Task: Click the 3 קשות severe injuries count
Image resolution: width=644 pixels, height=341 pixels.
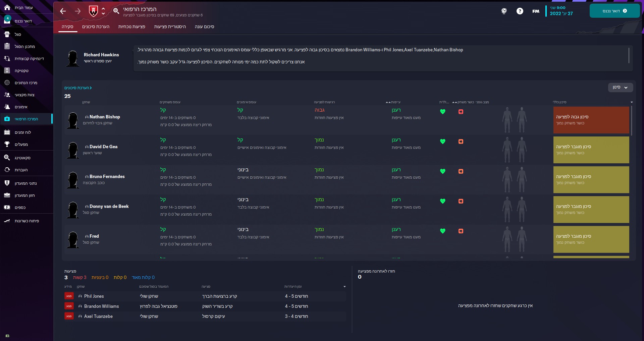Action: point(80,277)
